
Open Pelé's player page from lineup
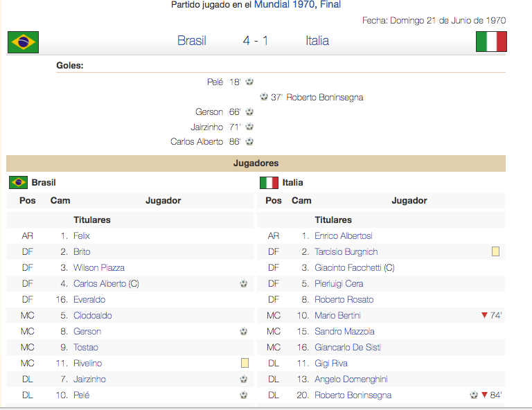[x=82, y=395]
